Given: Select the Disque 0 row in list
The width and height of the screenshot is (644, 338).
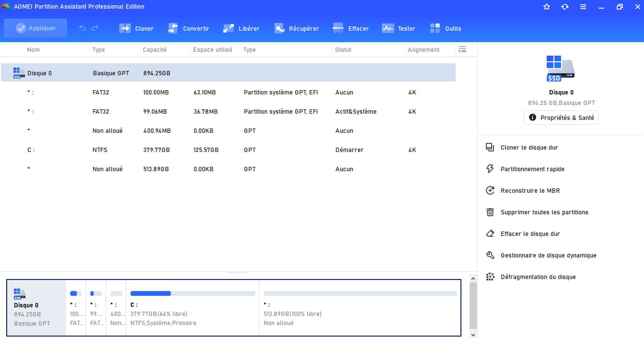Looking at the screenshot, I should click(228, 73).
